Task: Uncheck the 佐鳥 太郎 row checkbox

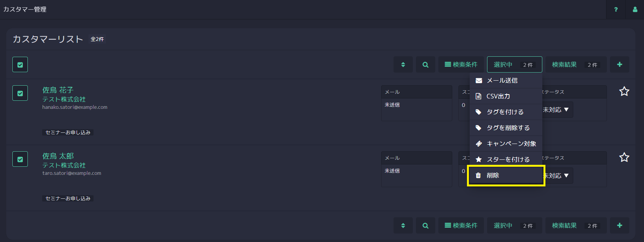Action: [20, 159]
